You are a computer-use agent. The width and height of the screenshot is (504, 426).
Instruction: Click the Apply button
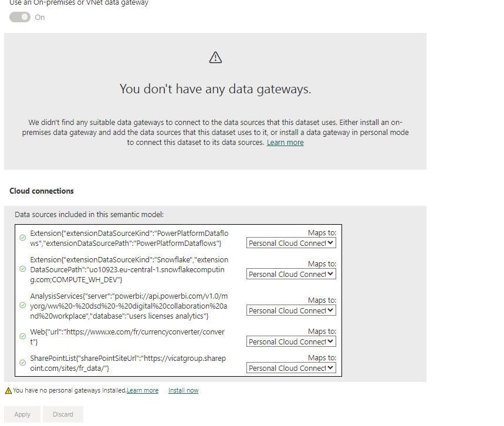(22, 414)
